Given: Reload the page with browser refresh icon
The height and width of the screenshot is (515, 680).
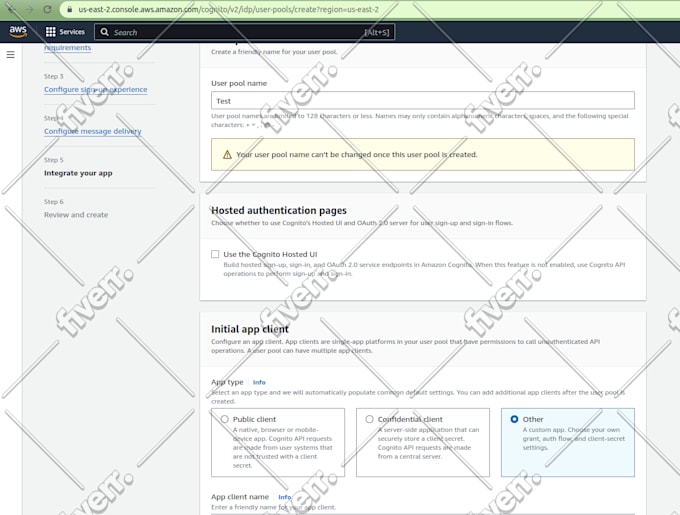Looking at the screenshot, I should 47,9.
